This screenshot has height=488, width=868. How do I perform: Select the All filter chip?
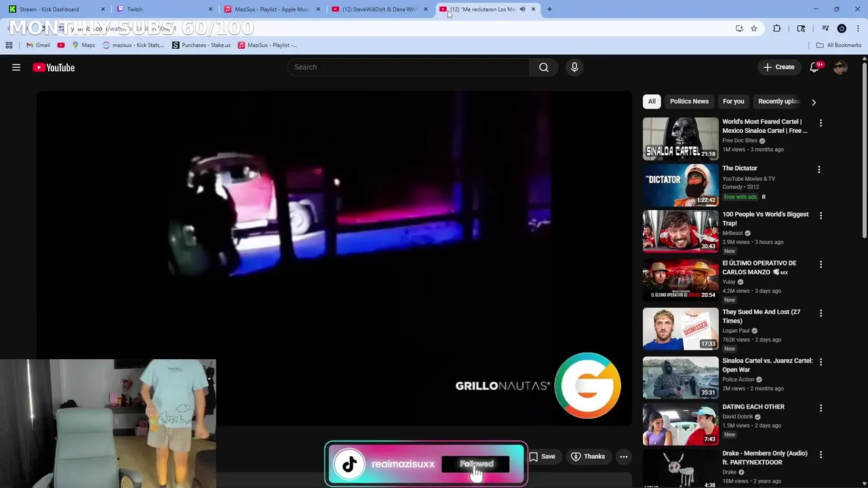tap(652, 101)
